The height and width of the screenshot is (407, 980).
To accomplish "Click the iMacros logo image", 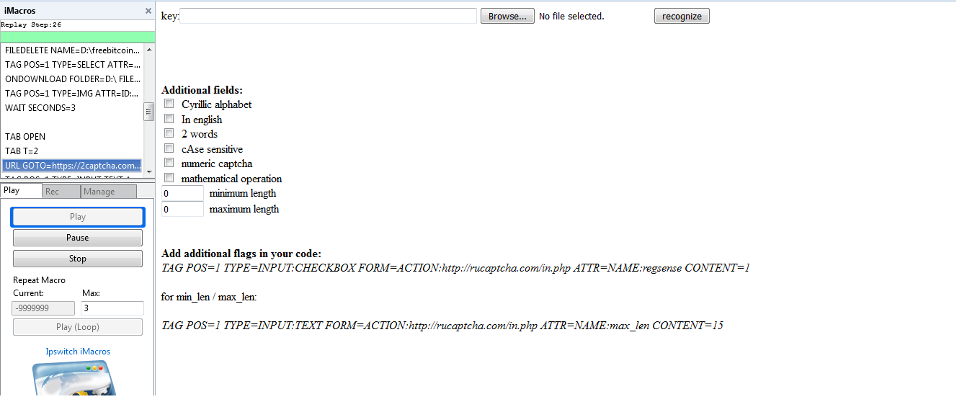I will [x=75, y=377].
